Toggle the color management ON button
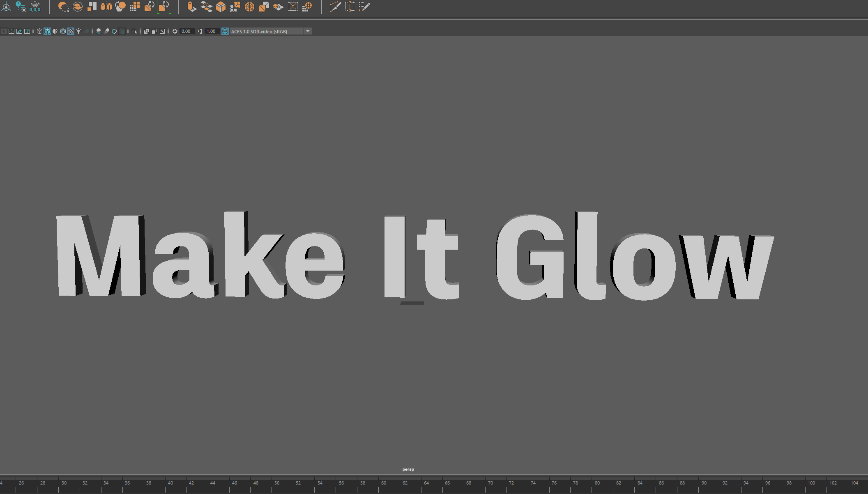The image size is (868, 494). point(225,31)
